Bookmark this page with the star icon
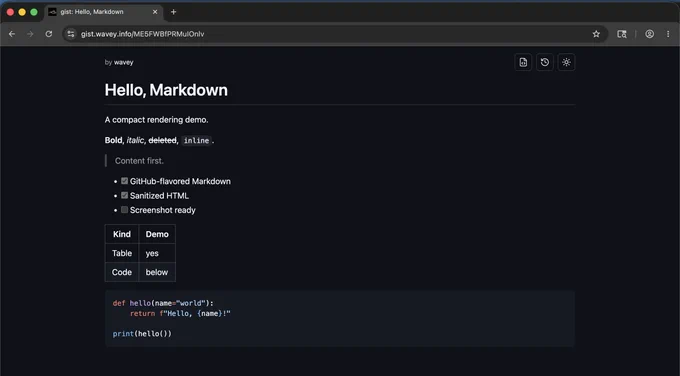680x376 pixels. click(596, 34)
